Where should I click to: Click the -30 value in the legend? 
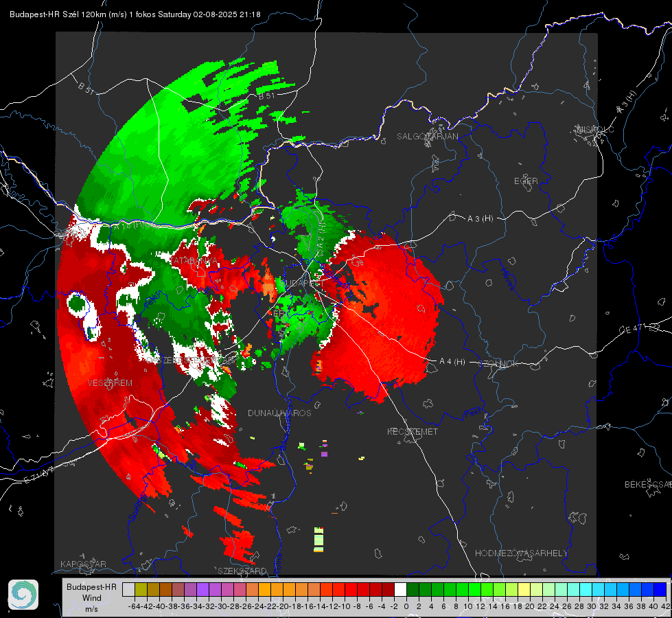[221, 606]
